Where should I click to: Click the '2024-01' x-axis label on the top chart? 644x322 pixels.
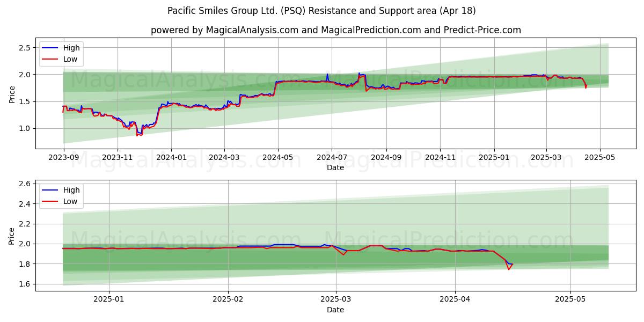point(171,158)
